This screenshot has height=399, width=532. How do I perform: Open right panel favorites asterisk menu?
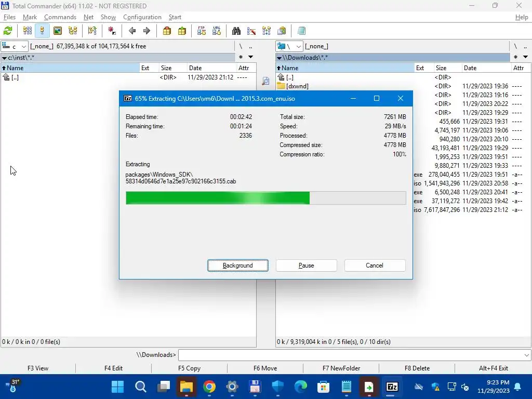(515, 57)
